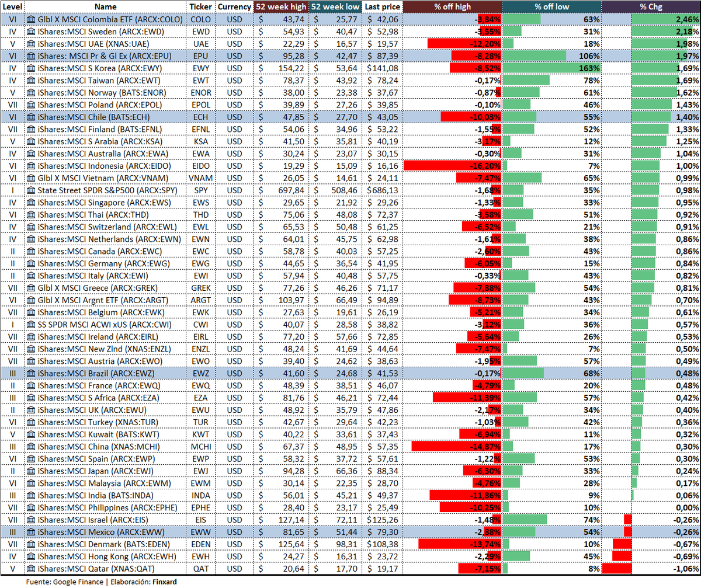Click the 'VII' level cell for Israel
Screen dimensions: 701x588
tap(12, 520)
